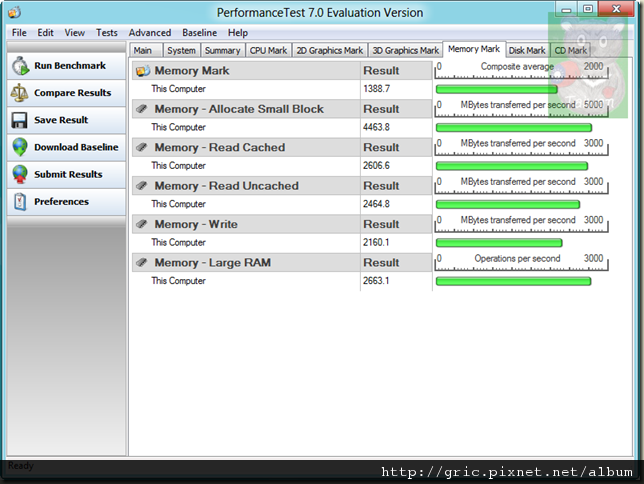This screenshot has width=644, height=484.
Task: Click the Compare Results scales icon
Action: (19, 93)
